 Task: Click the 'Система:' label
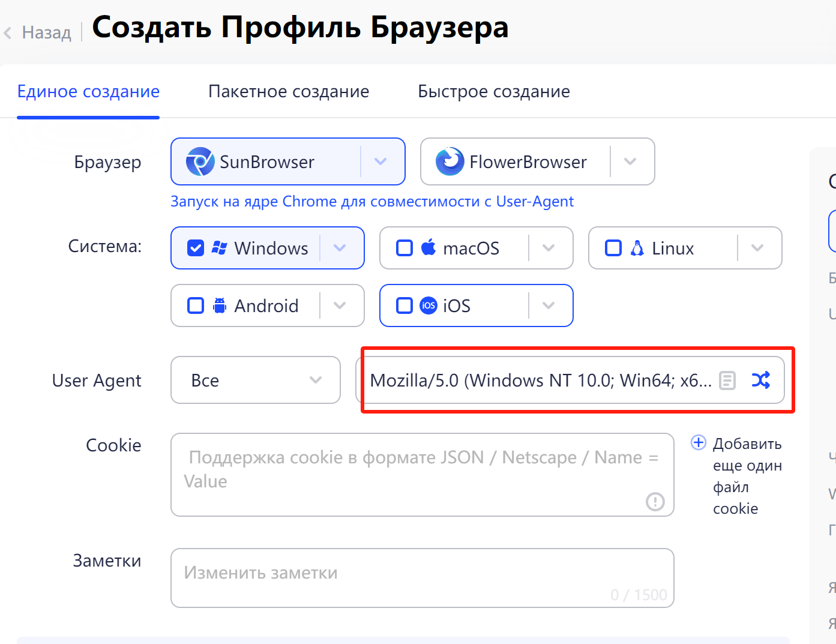tap(105, 246)
